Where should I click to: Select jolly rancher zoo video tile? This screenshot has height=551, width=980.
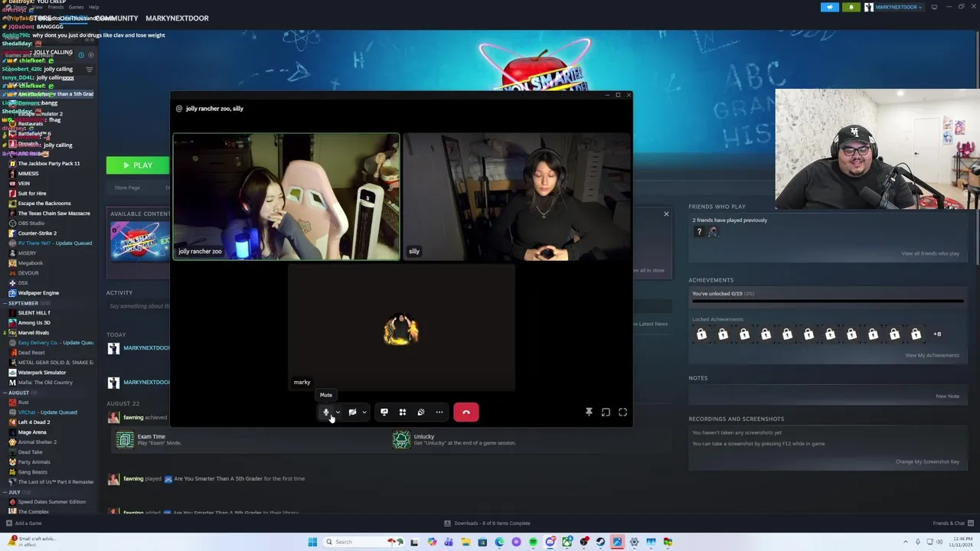pos(286,197)
